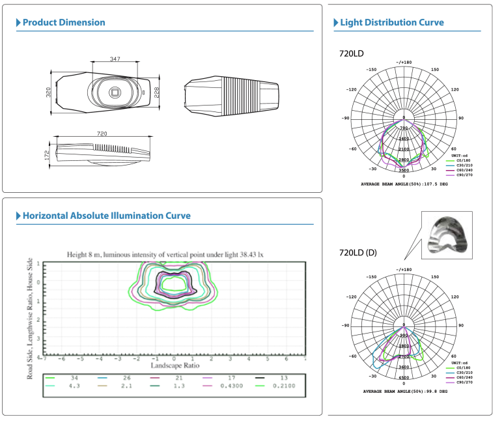504x430 pixels.
Task: Click legend value 4.3
Action: point(74,386)
